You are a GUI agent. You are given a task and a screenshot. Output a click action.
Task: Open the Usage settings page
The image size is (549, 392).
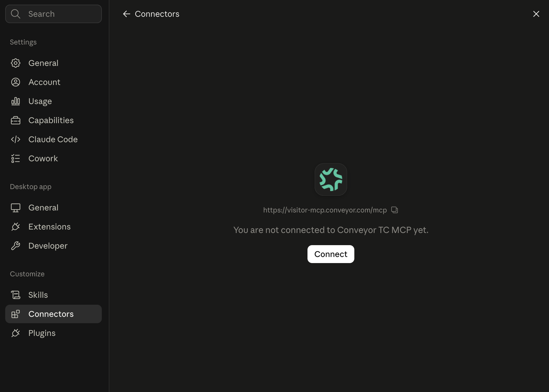pyautogui.click(x=54, y=101)
